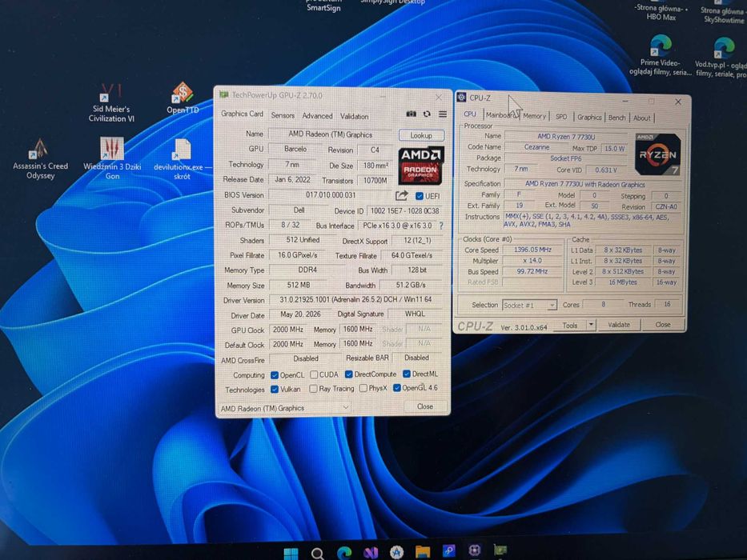
Task: Switch to GPU-Z Validation tab
Action: coord(354,116)
